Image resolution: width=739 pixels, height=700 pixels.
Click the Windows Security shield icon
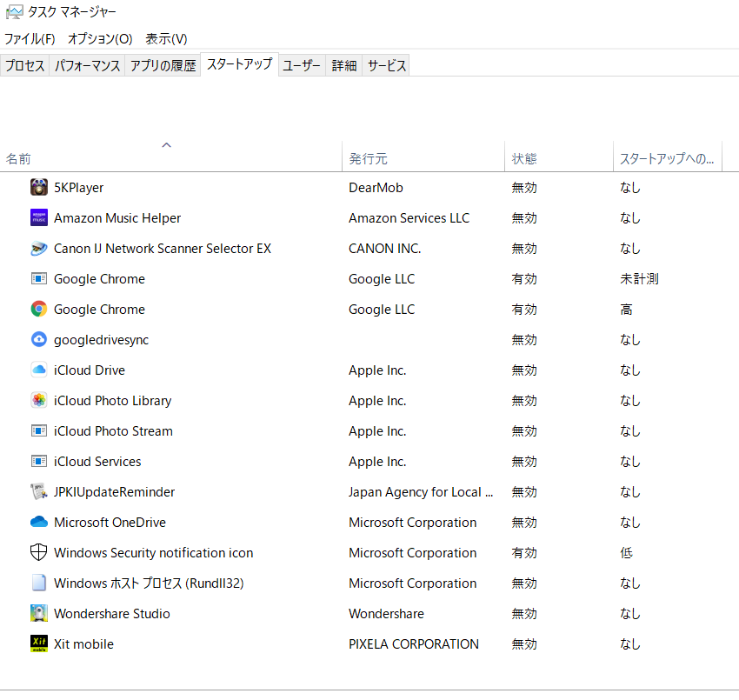[x=39, y=552]
